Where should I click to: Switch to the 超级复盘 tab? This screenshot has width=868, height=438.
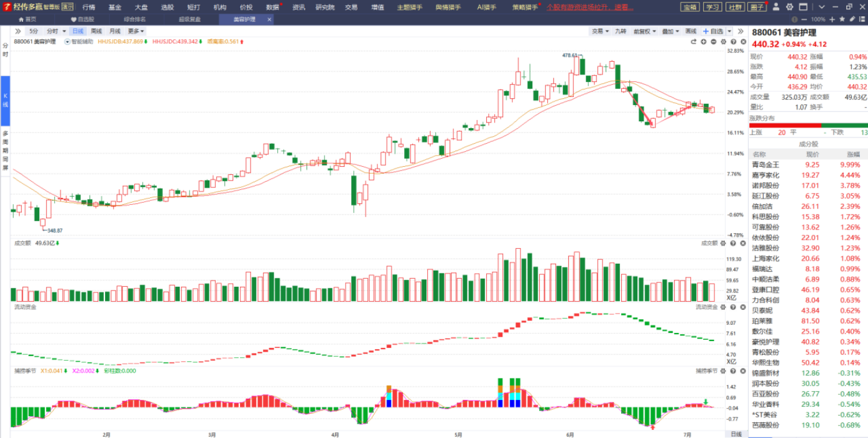[190, 19]
